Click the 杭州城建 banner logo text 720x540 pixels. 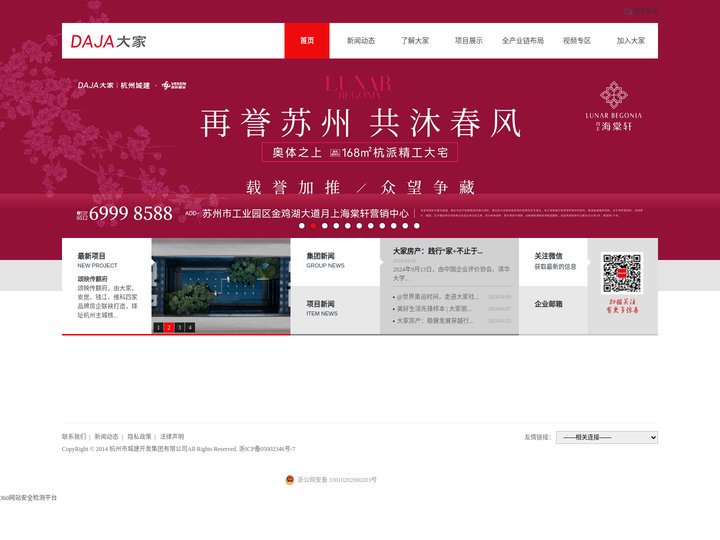pos(135,85)
